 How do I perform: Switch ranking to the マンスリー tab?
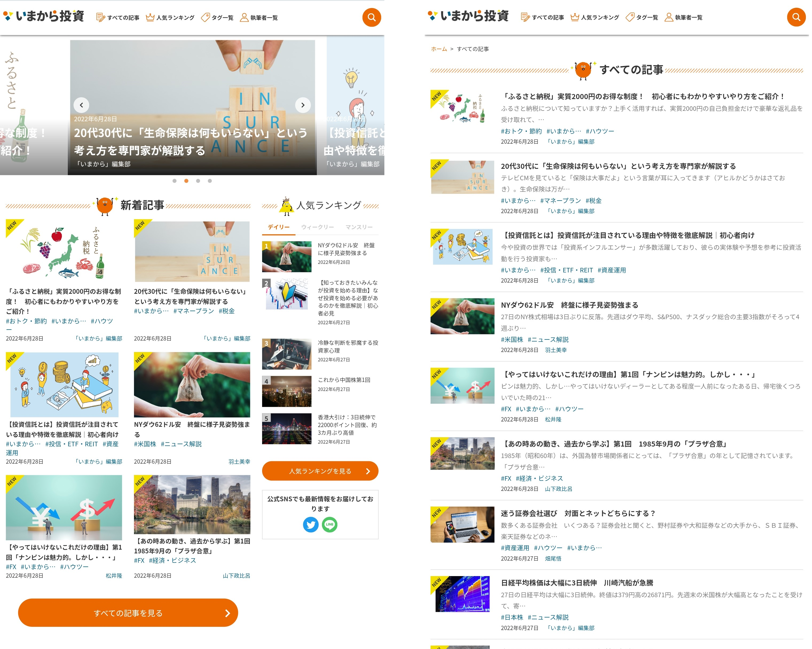point(358,227)
